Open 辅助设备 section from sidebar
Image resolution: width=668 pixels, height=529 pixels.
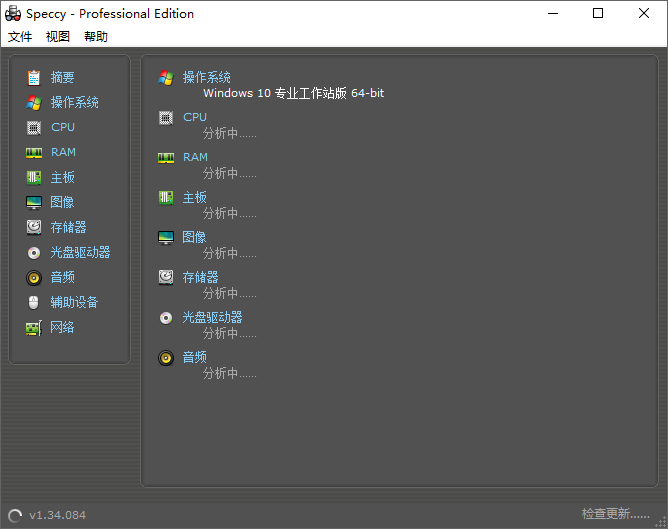pyautogui.click(x=75, y=302)
